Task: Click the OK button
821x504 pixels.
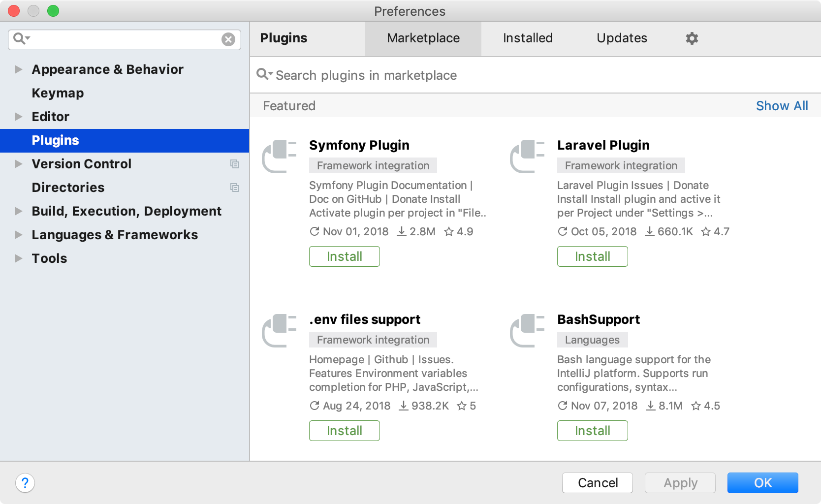Action: (x=763, y=483)
